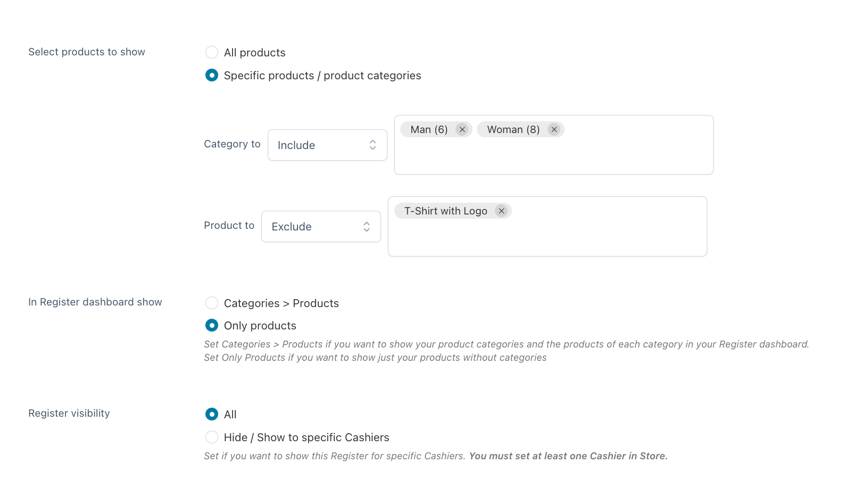Click inside the category tags input box
Viewport: 844px width, 504px height.
click(x=553, y=154)
